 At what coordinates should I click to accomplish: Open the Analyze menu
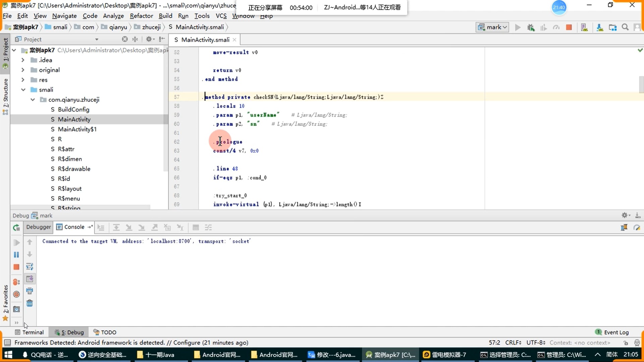(x=113, y=16)
